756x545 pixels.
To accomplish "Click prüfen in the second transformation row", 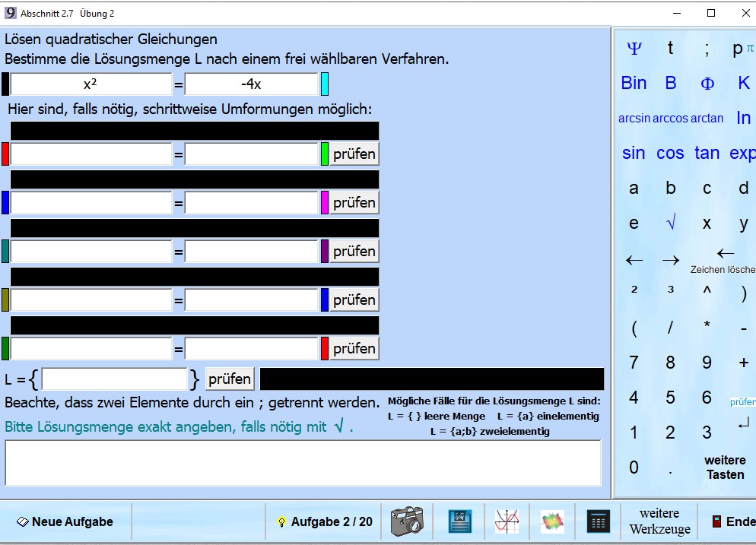I will pos(354,203).
